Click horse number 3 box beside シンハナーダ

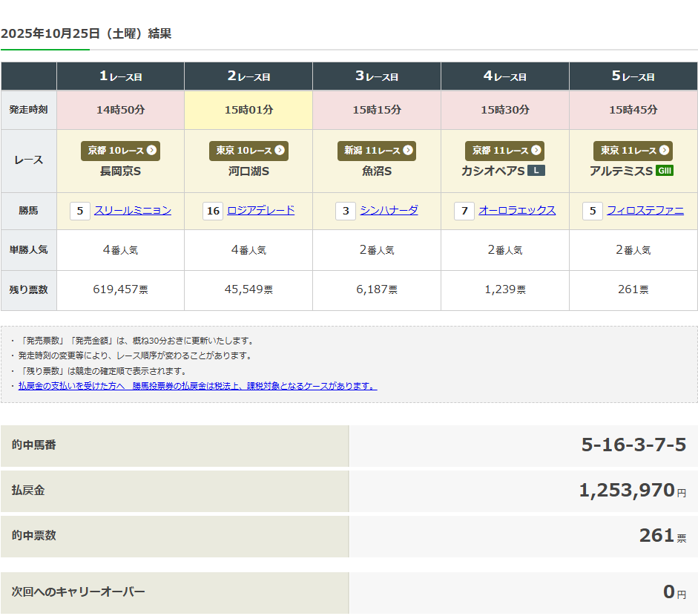(345, 211)
